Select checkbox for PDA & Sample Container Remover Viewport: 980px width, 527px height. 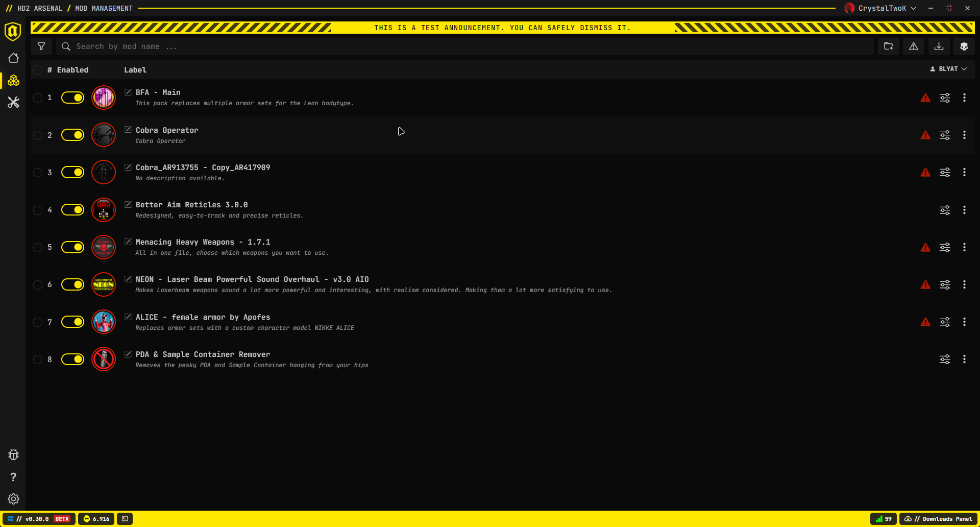38,360
